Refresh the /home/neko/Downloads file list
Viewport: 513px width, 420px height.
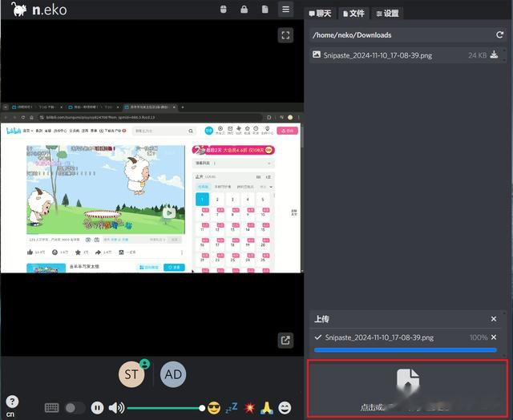point(499,34)
